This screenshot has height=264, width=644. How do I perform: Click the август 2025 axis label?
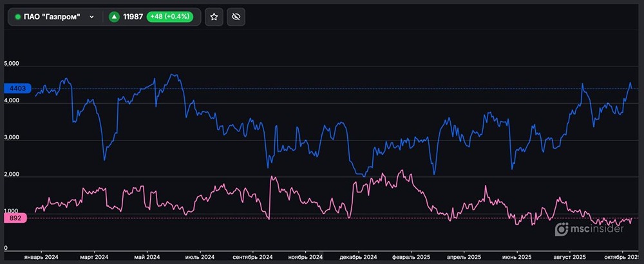(569, 256)
